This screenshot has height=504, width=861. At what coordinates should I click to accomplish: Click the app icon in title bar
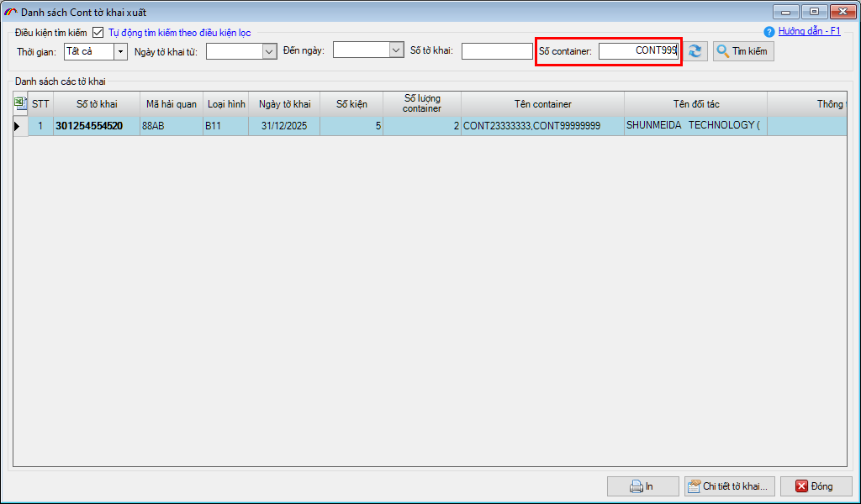point(10,12)
